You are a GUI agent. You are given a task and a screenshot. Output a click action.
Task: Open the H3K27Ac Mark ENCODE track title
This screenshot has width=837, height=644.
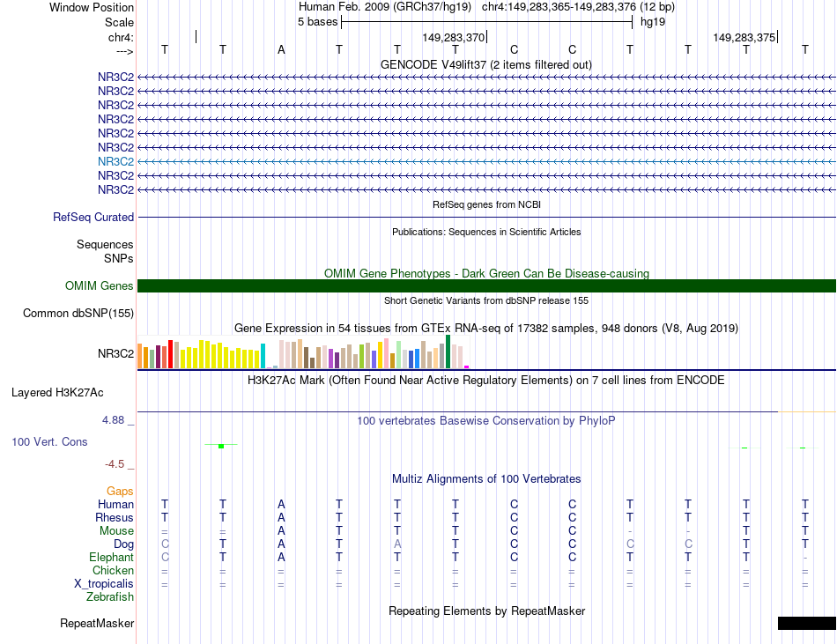tap(486, 381)
